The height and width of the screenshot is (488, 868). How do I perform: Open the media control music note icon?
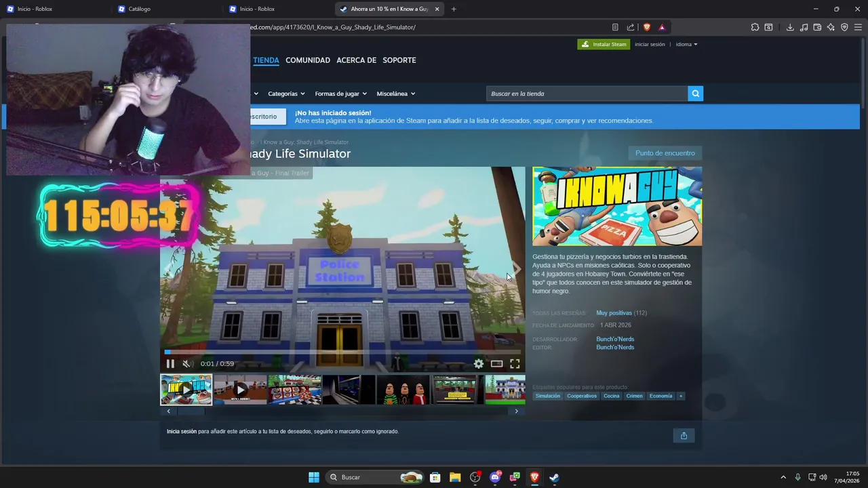[x=804, y=27]
